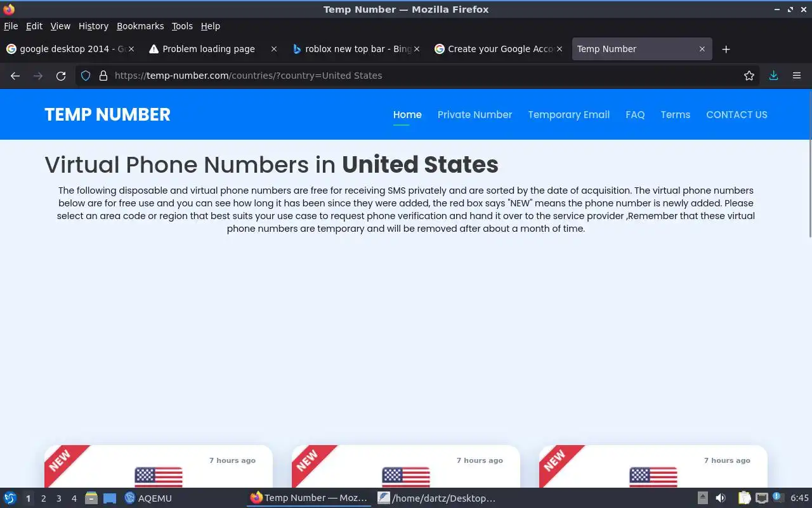This screenshot has height=508, width=812.
Task: Open the file manager taskbar launcher
Action: tap(91, 498)
